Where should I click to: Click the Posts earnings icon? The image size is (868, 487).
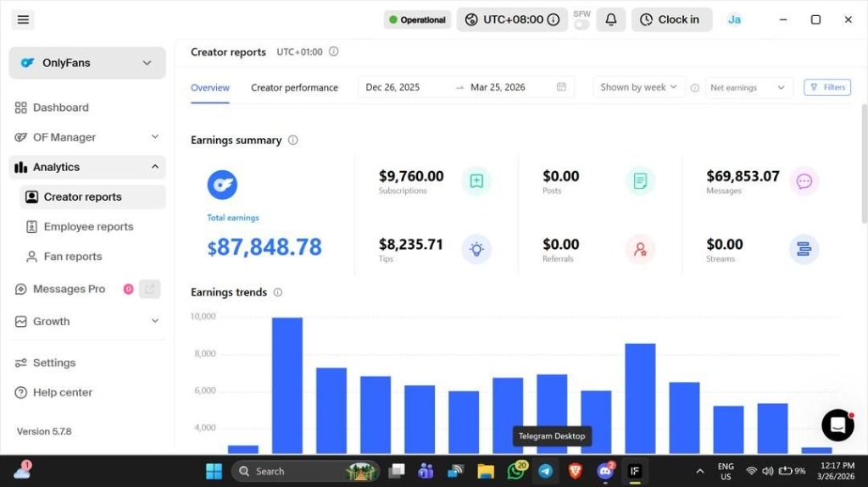640,181
